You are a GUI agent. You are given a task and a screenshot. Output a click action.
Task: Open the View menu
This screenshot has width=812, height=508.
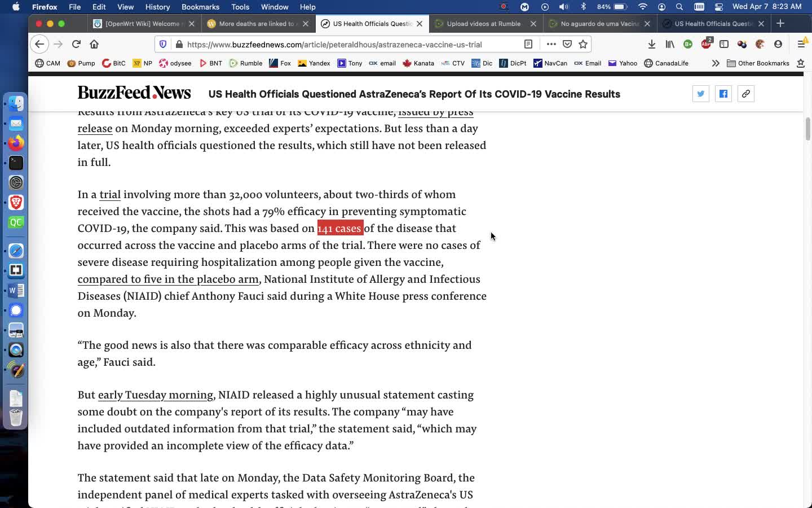click(x=125, y=7)
